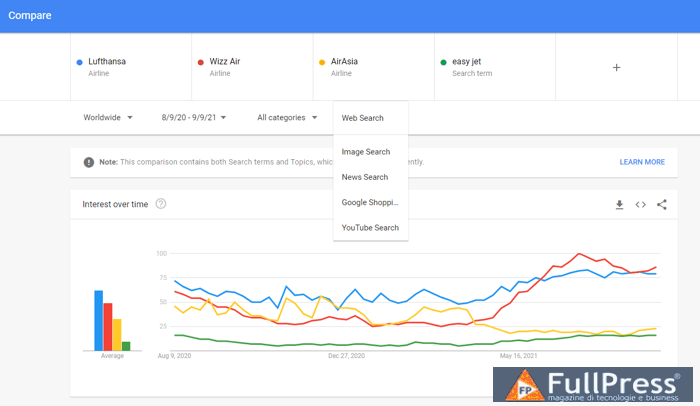The image size is (700, 406).
Task: Choose YouTube Search option
Action: 370,228
